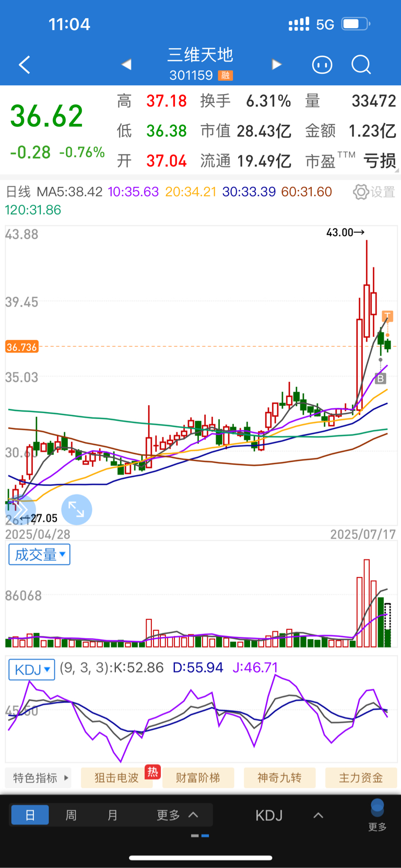
Task: Tap the 热 hot badge
Action: [152, 771]
